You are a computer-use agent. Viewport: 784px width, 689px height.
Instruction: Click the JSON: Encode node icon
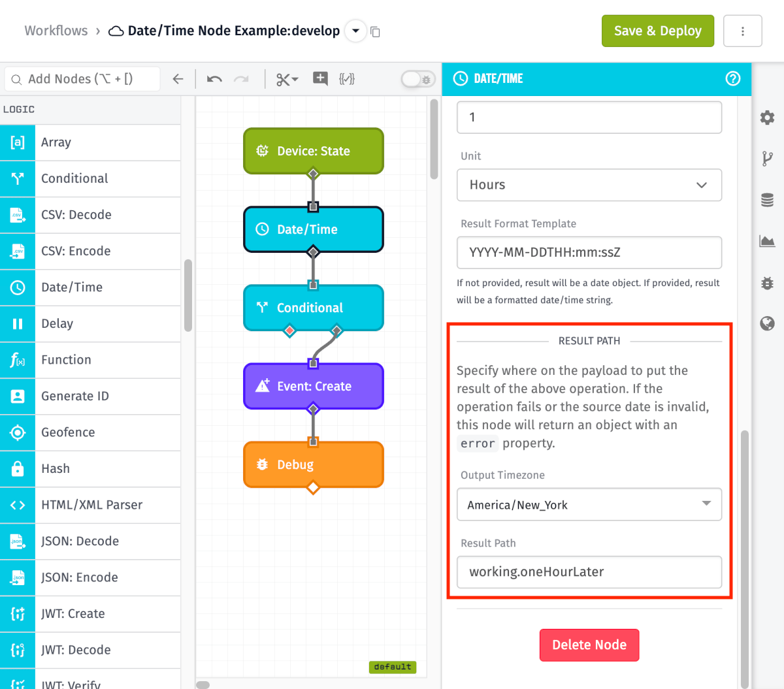(x=18, y=577)
